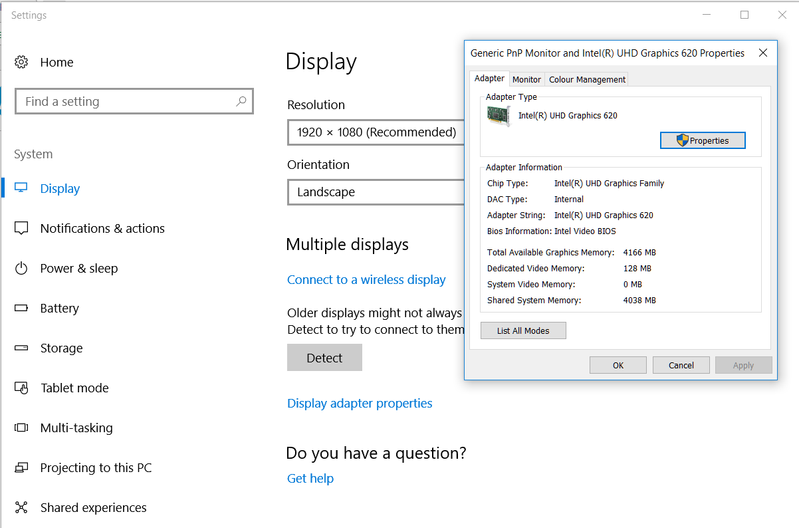The width and height of the screenshot is (799, 528).
Task: Switch to the Colour Management tab
Action: click(587, 80)
